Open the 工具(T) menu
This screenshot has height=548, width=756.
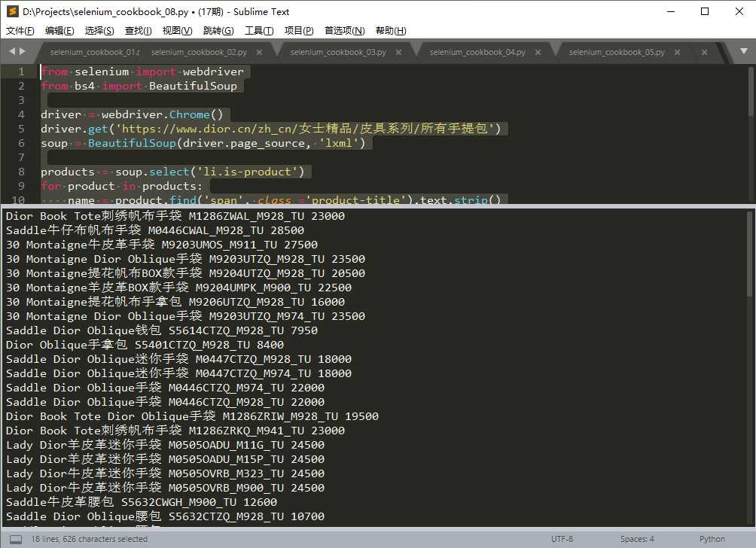tap(259, 31)
